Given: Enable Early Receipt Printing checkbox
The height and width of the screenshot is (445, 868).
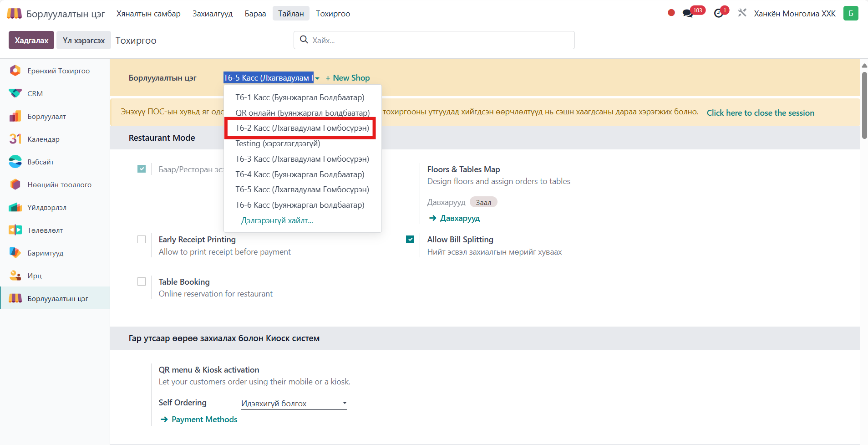Looking at the screenshot, I should click(x=142, y=240).
